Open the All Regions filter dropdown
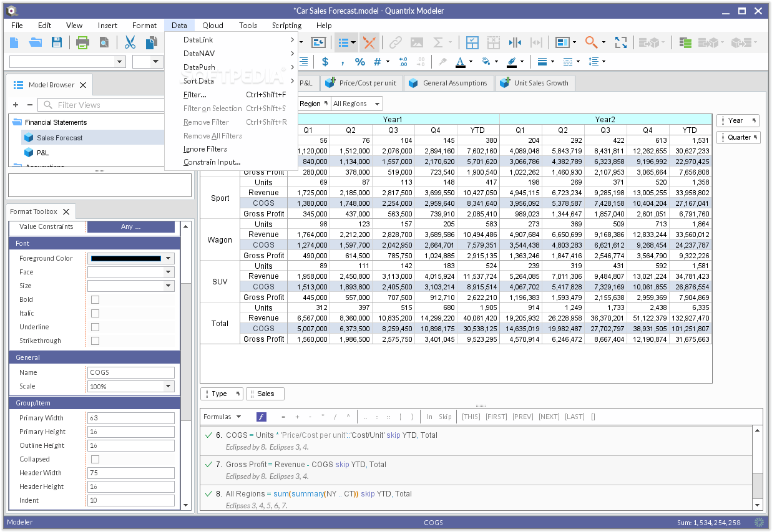 pos(356,104)
